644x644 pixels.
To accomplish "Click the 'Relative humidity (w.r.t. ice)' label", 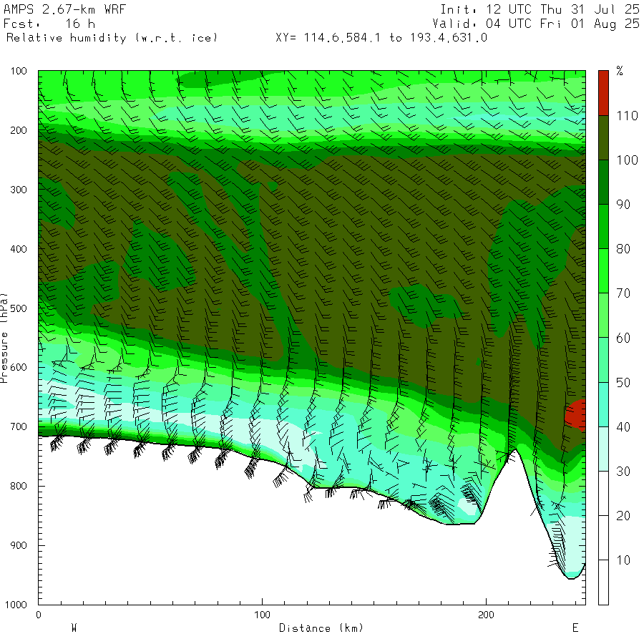I will (x=112, y=38).
